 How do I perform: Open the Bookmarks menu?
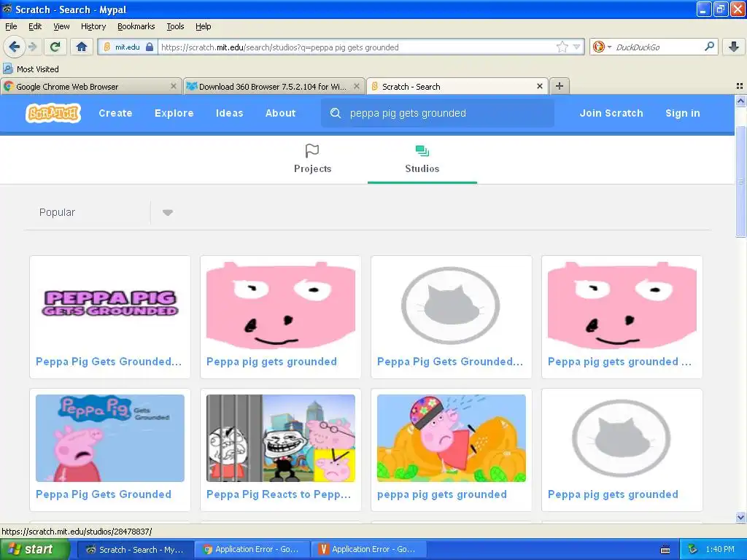pyautogui.click(x=136, y=26)
